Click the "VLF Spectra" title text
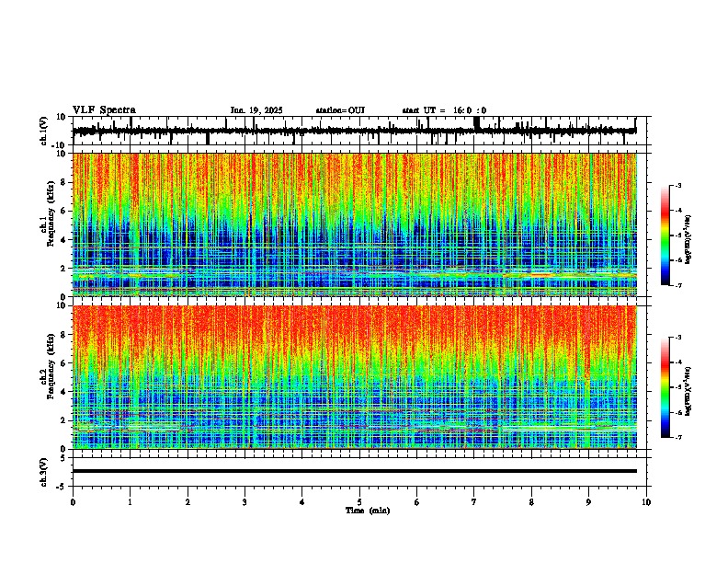Screen dimensions: 728x563 [x=104, y=110]
